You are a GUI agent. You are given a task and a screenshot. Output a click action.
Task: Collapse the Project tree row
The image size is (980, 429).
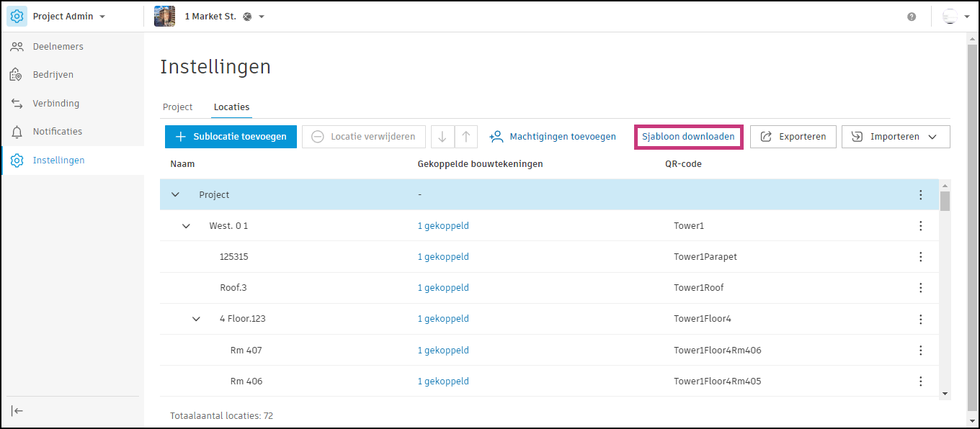(175, 195)
